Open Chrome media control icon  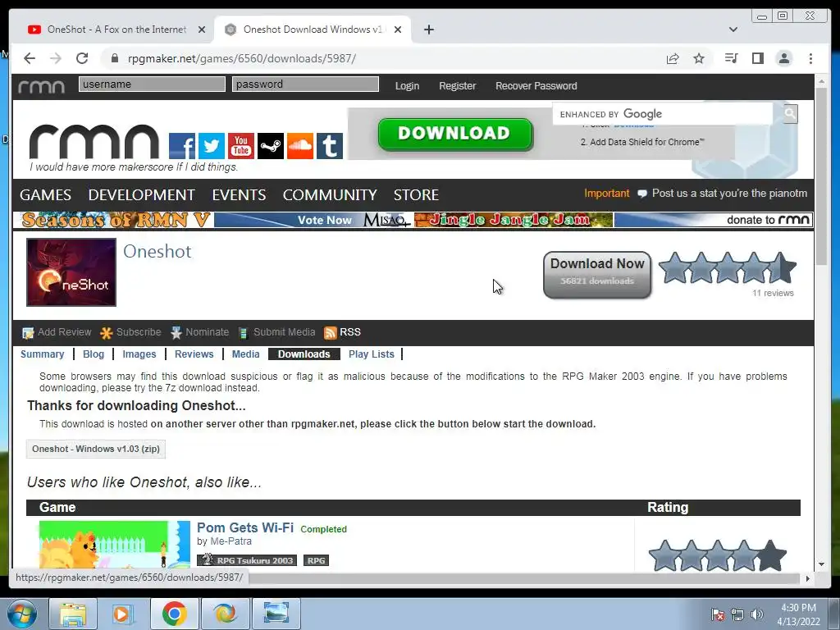coord(731,58)
